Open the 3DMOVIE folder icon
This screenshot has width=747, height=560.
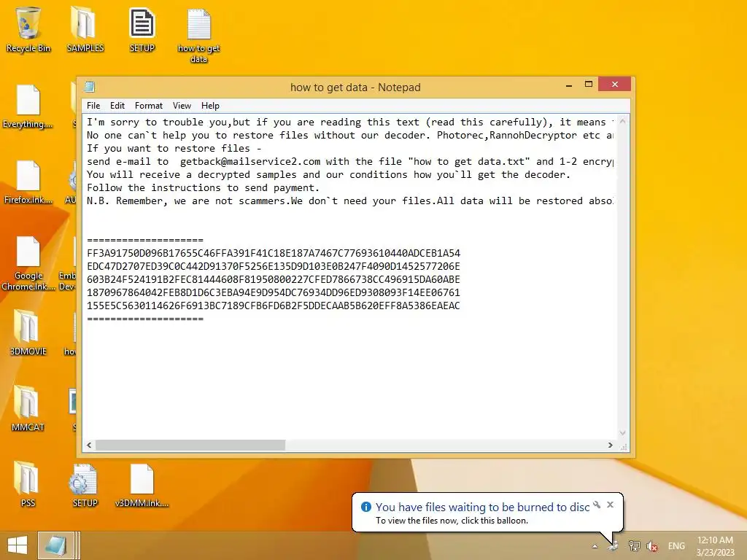click(28, 332)
